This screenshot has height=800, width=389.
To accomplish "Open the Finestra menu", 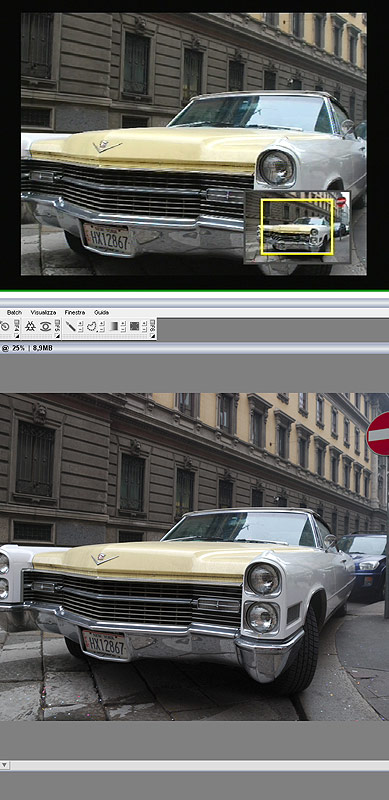I will (75, 312).
